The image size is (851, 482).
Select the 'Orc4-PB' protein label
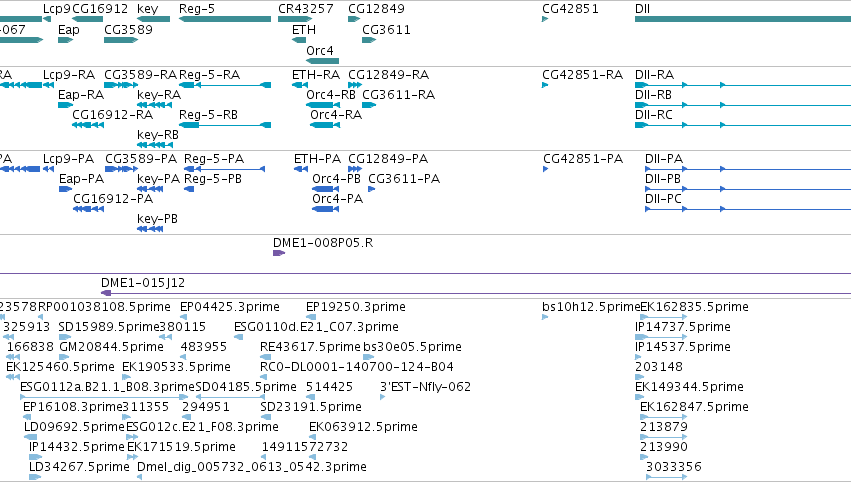tap(336, 179)
